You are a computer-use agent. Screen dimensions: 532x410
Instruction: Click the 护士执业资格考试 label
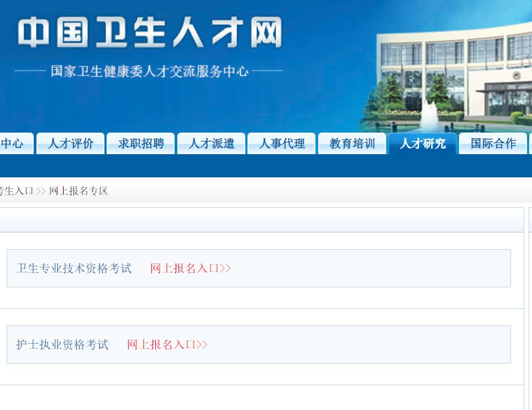click(62, 345)
